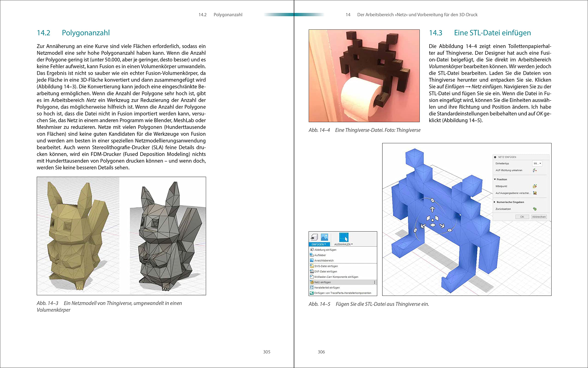The width and height of the screenshot is (588, 368).
Task: Click the AUF-Richtung umkehren flip icon
Action: pos(535,170)
